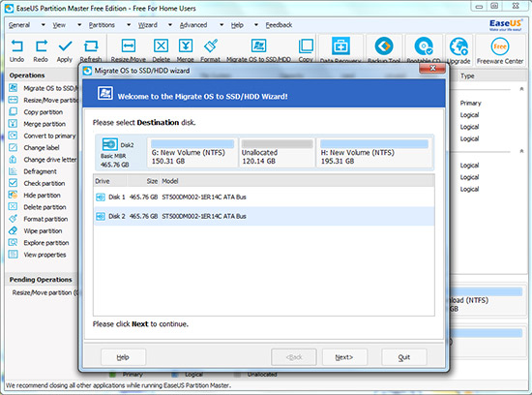Click the Format brush toolbar icon
Viewport: 532px width, 395px height.
210,46
